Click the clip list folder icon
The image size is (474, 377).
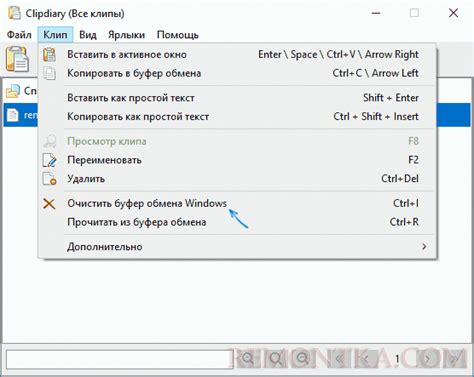(x=13, y=91)
